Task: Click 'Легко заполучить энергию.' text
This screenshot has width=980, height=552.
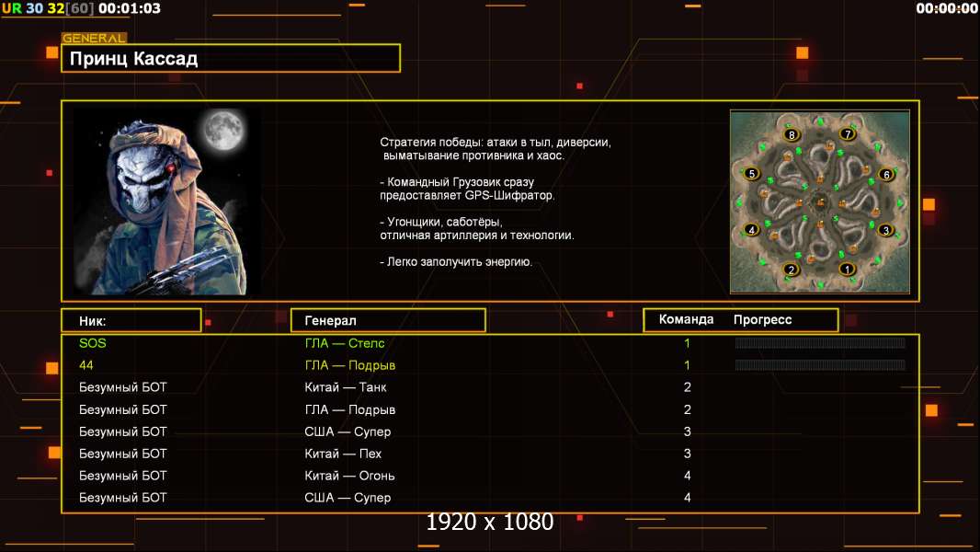Action: click(456, 262)
